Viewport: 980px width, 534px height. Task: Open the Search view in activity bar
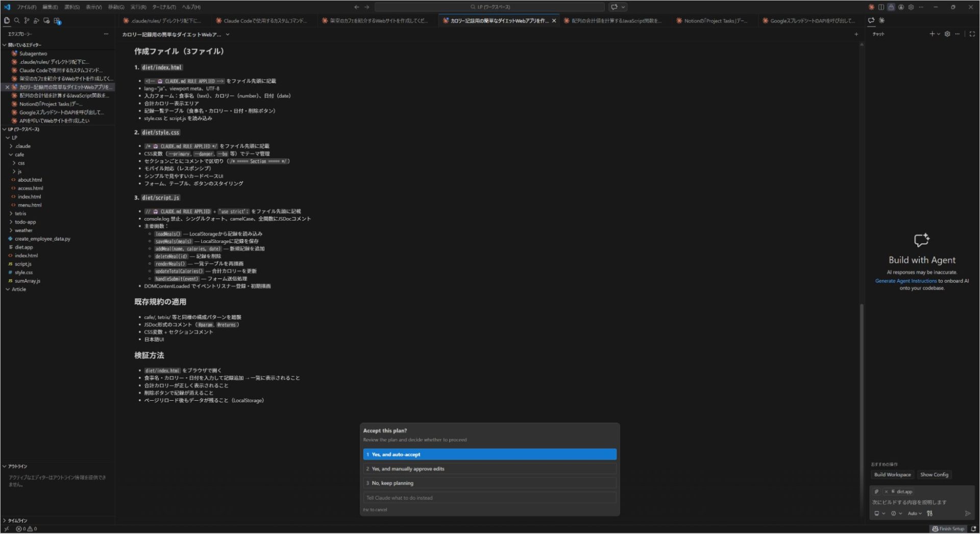[17, 21]
